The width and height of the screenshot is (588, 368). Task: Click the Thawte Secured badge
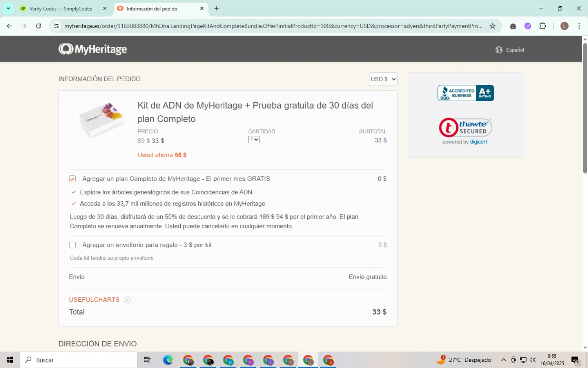coord(465,131)
